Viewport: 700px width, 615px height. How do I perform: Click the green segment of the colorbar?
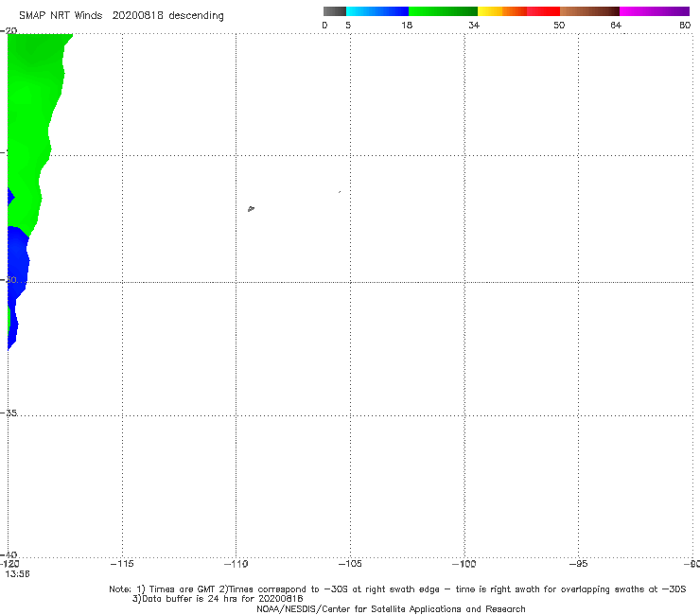click(443, 11)
